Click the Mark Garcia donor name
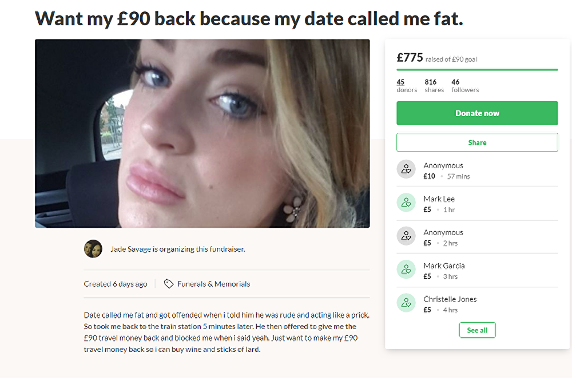The height and width of the screenshot is (392, 572). (444, 266)
